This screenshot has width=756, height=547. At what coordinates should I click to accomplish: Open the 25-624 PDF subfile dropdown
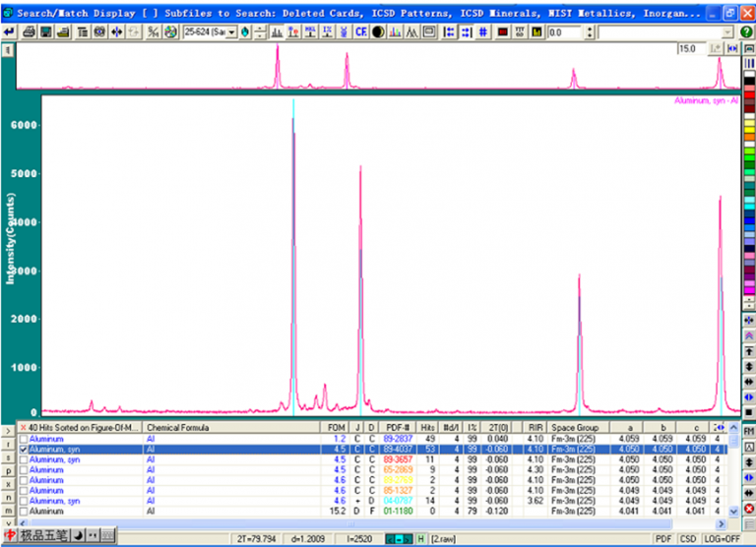tap(232, 32)
